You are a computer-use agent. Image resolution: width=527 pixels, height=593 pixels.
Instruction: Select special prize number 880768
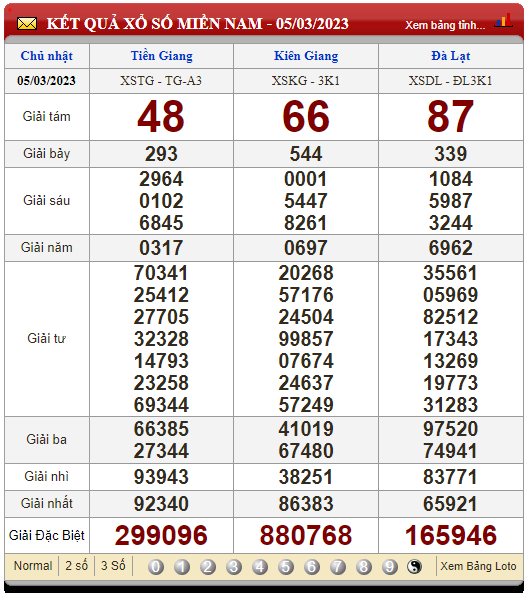click(x=306, y=536)
